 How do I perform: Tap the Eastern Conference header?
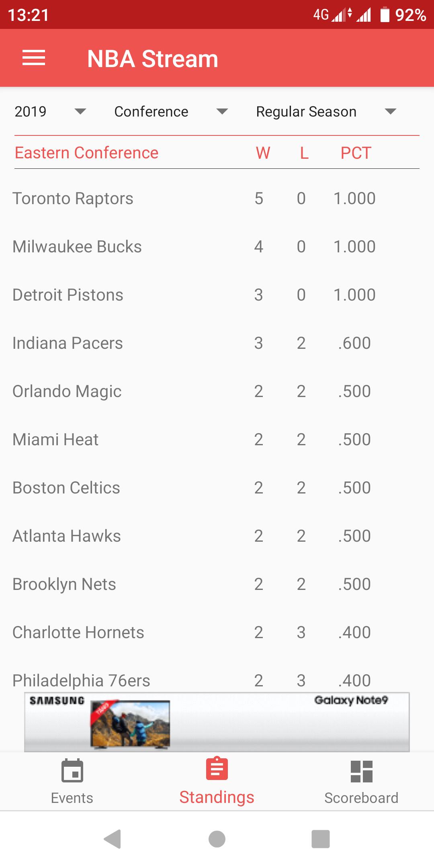coord(86,153)
